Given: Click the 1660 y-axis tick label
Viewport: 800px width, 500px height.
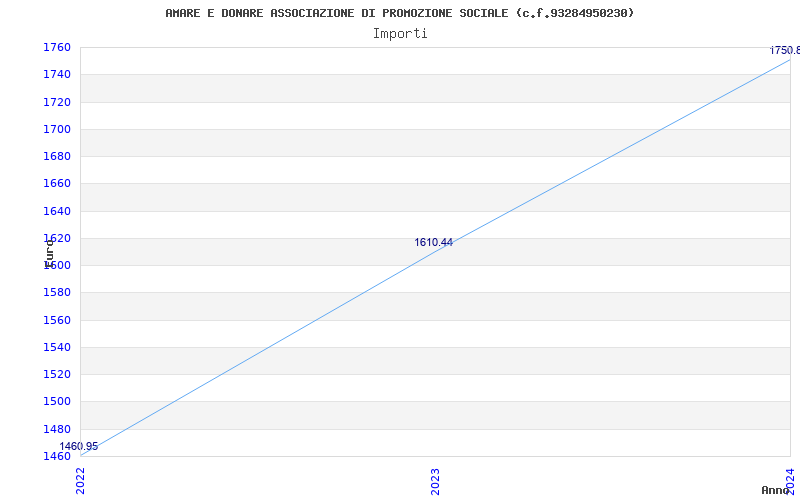Looking at the screenshot, I should [x=57, y=183].
